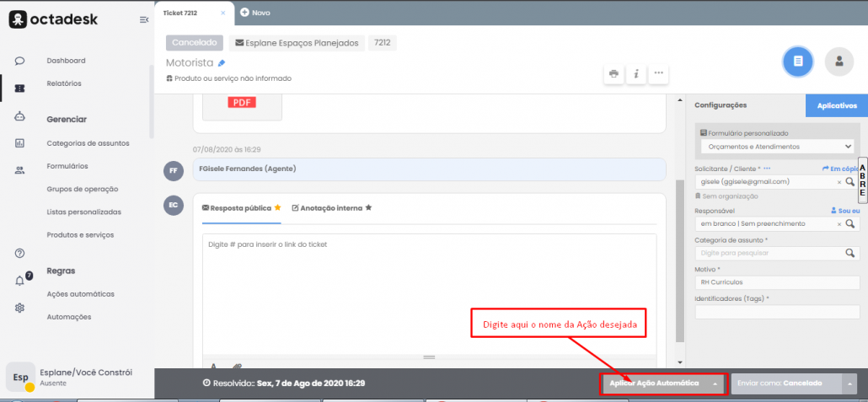This screenshot has height=402, width=868.
Task: Expand the arrow next to Enviar como: Cancelado
Action: [x=850, y=383]
